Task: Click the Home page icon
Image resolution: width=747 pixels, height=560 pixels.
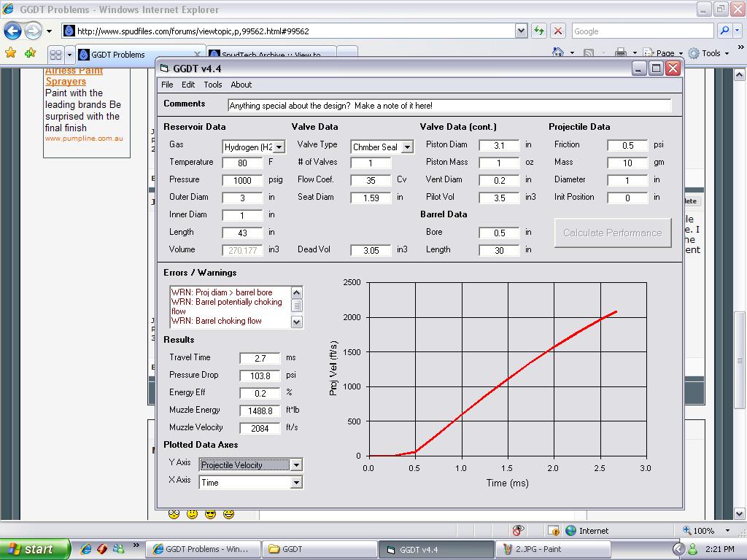Action: point(558,53)
